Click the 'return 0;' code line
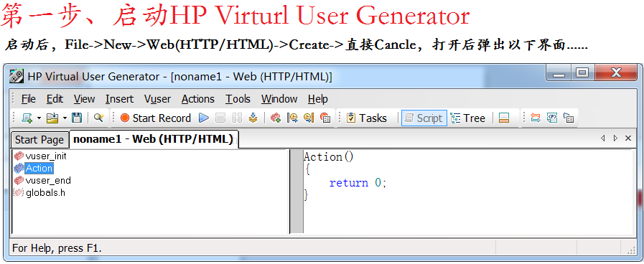The image size is (644, 264). 358,183
